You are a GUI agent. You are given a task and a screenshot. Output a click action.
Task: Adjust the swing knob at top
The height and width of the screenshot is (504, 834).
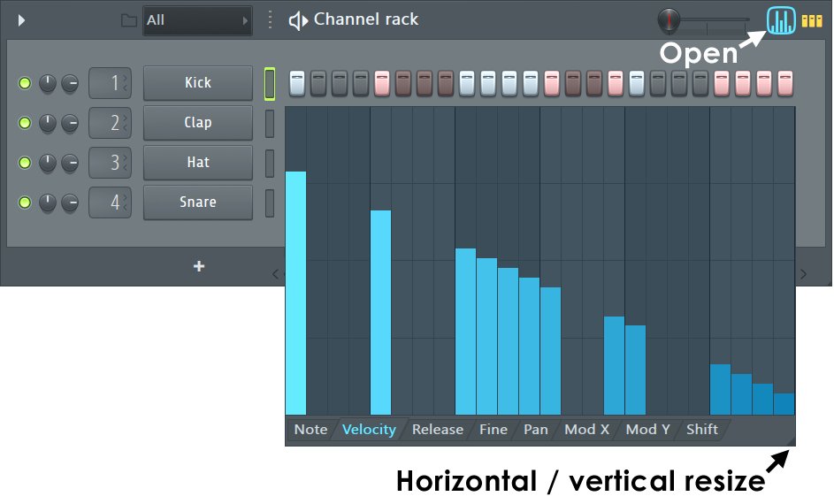click(x=669, y=20)
